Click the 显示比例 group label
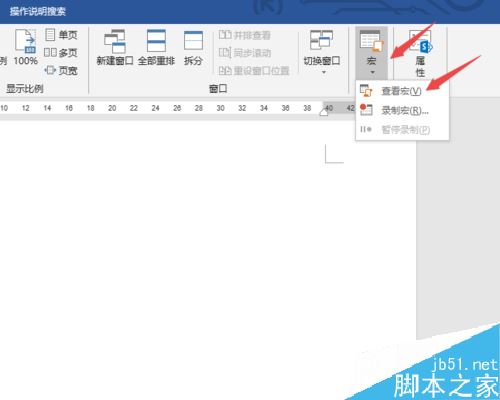500x400 pixels. coord(25,89)
